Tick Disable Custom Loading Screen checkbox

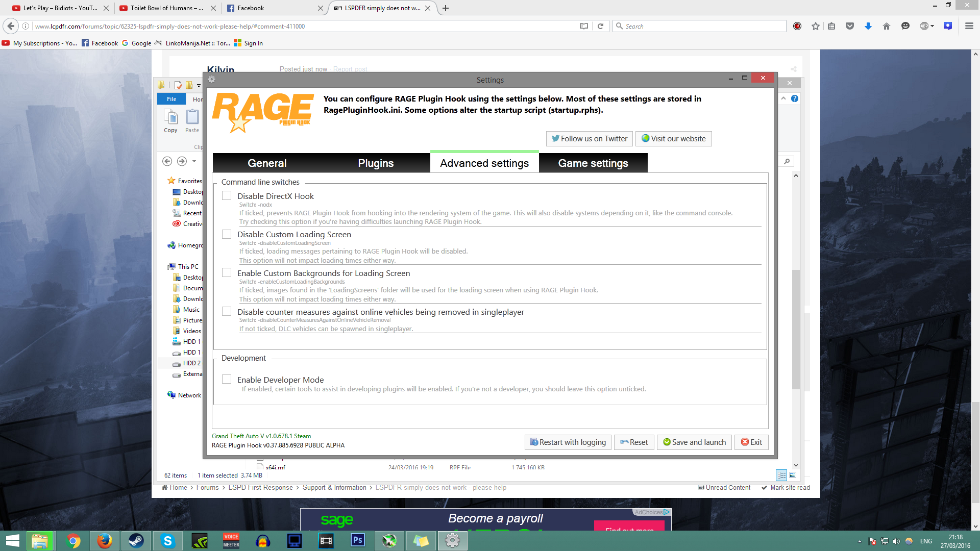coord(227,234)
